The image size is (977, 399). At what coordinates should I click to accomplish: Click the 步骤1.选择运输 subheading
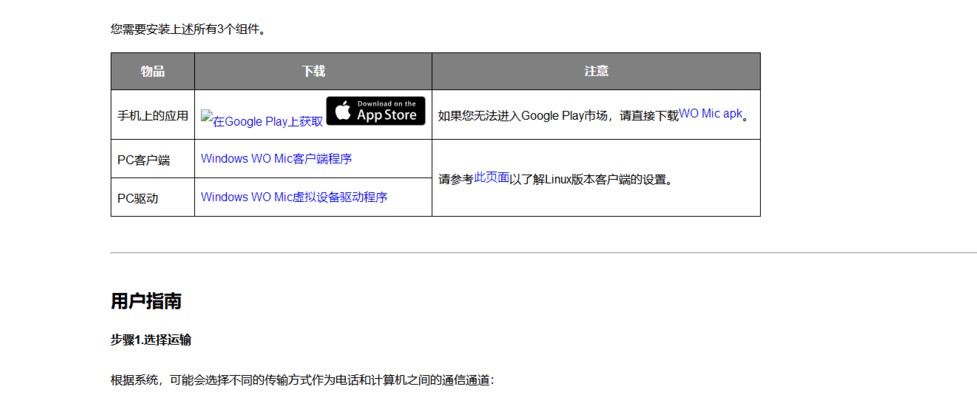coord(151,340)
